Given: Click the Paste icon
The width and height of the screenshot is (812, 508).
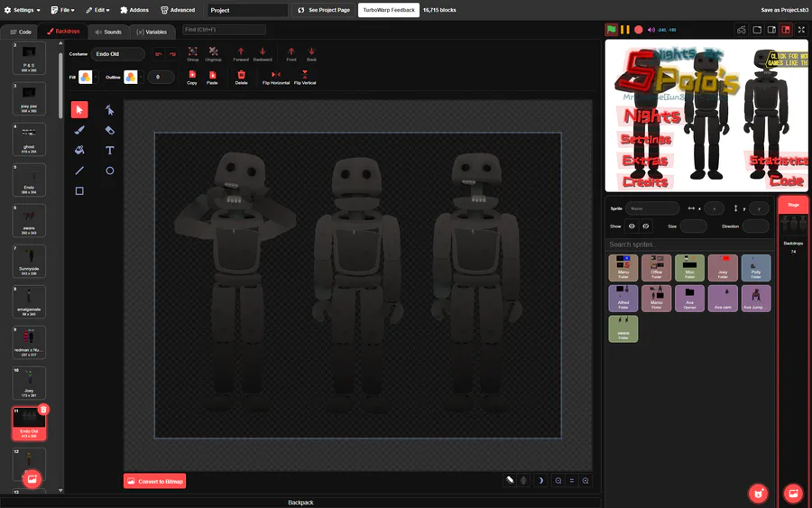Looking at the screenshot, I should 212,78.
